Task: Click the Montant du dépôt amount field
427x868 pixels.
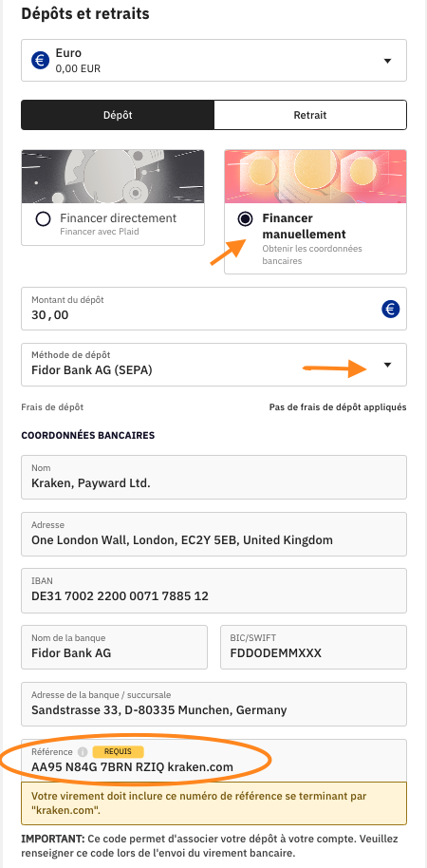Action: [x=214, y=309]
